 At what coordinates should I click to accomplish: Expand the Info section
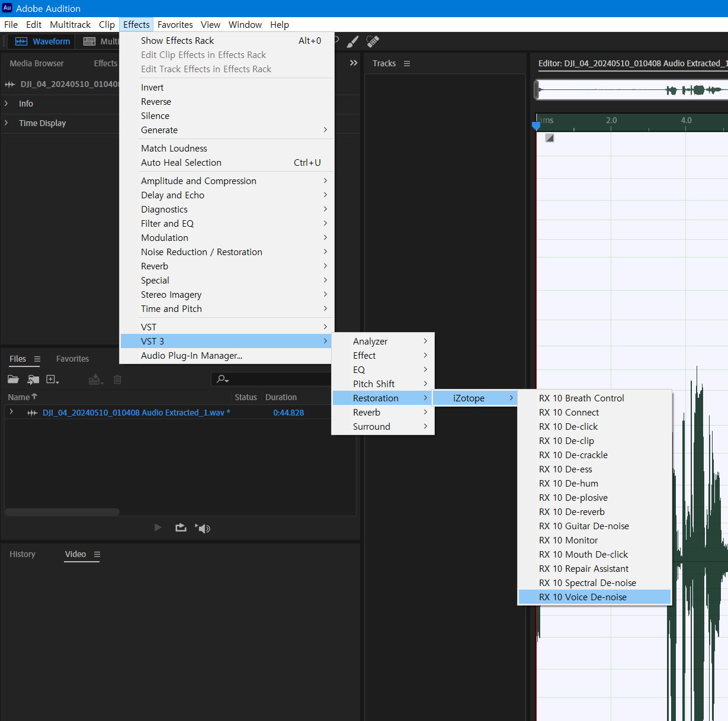tap(7, 104)
